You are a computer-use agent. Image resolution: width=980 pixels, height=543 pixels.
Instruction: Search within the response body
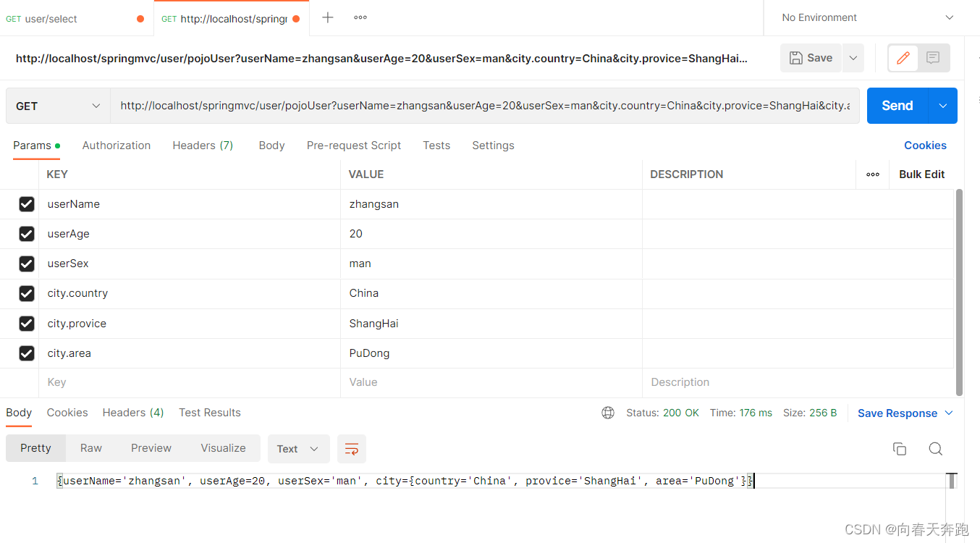coord(935,449)
